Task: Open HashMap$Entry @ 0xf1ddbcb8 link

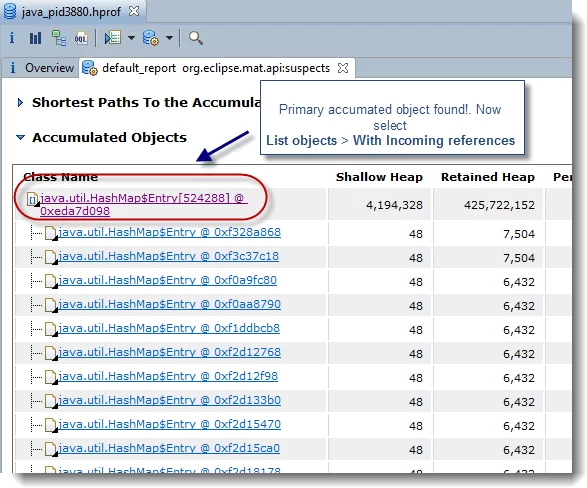Action: click(169, 328)
